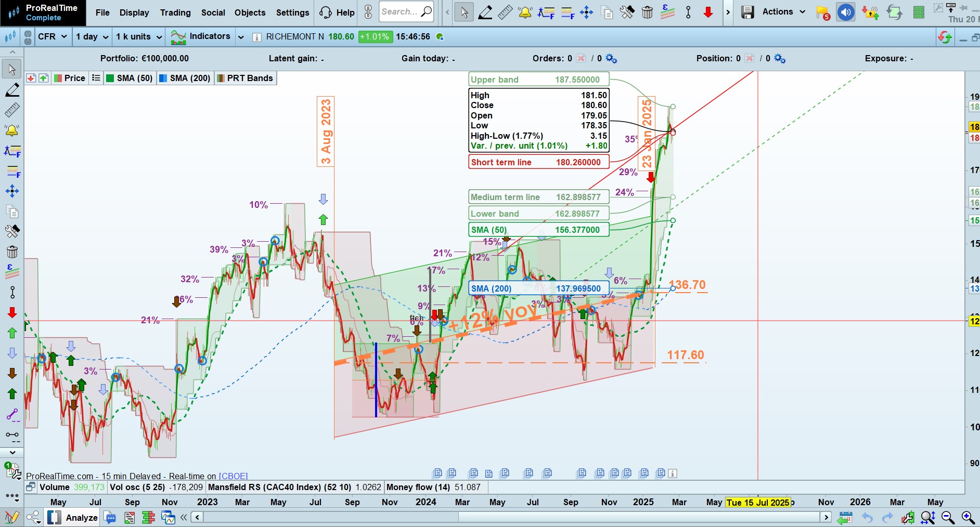Image resolution: width=980 pixels, height=527 pixels.
Task: Open the yellow flag notifications with badge 5
Action: click(823, 12)
